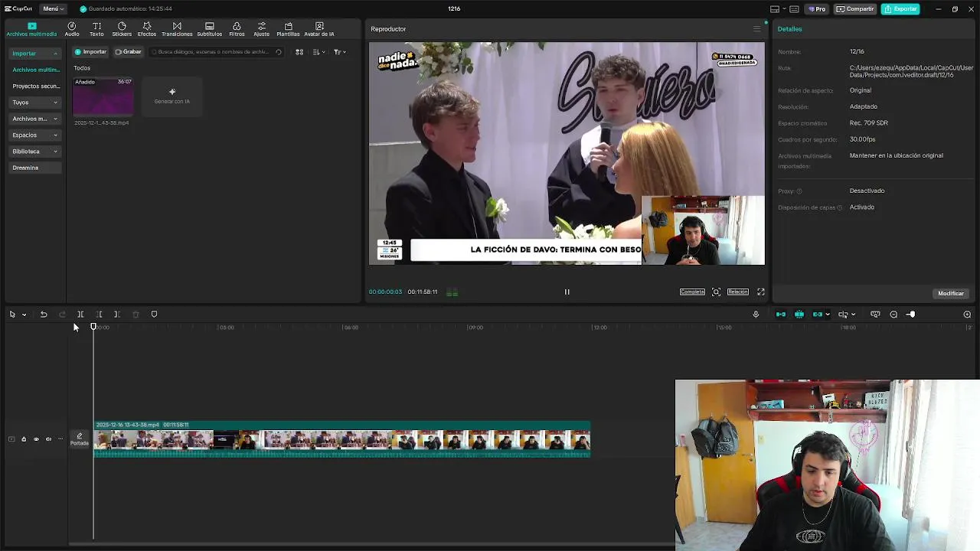The width and height of the screenshot is (980, 551).
Task: Click the Grabar record button
Action: pos(129,52)
